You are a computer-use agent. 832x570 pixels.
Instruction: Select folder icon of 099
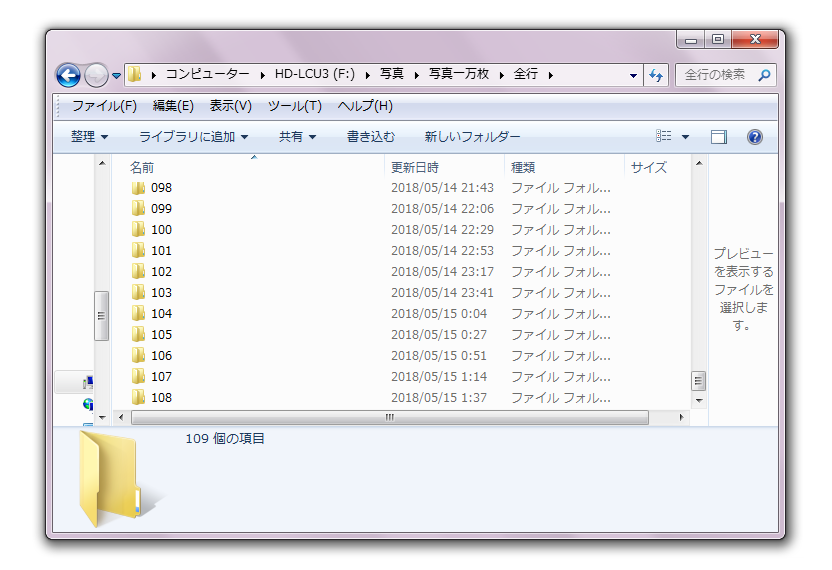(x=138, y=209)
